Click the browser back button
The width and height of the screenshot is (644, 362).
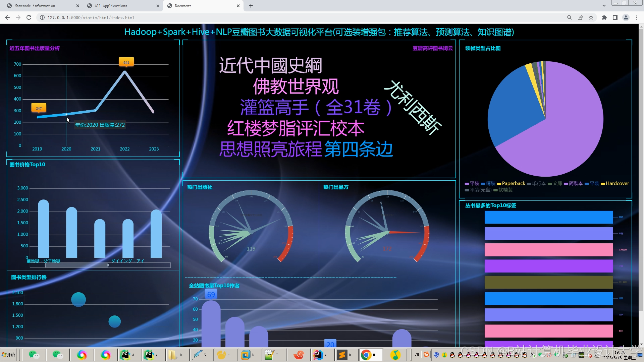(7, 17)
